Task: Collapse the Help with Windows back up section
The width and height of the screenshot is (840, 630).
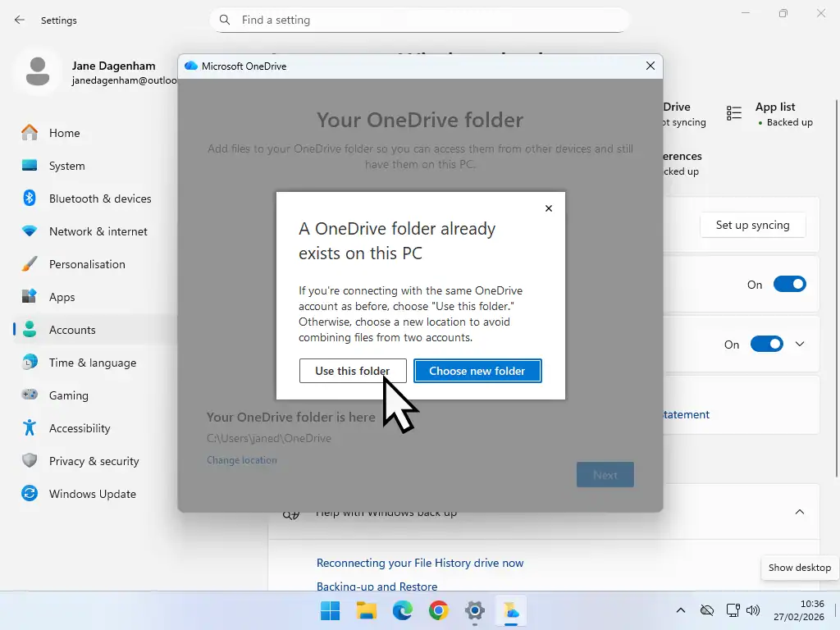Action: pyautogui.click(x=799, y=511)
